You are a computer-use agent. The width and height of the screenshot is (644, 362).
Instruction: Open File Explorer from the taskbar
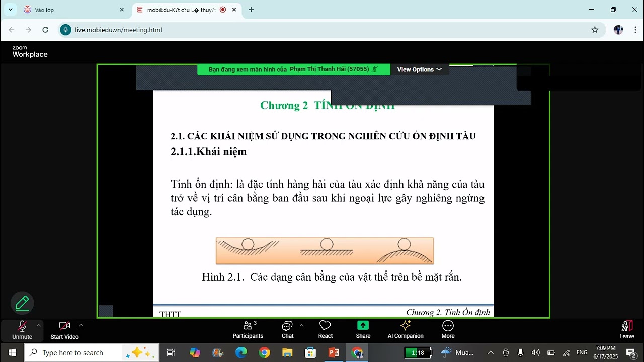pyautogui.click(x=287, y=352)
